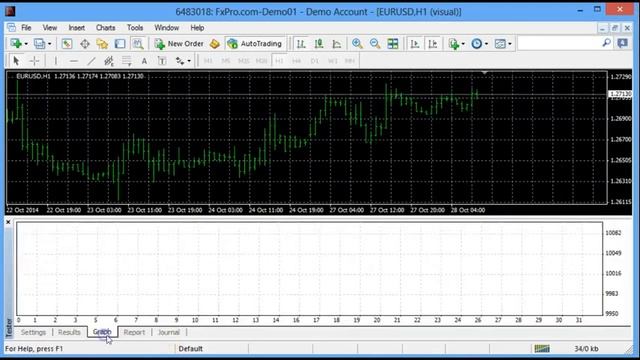Select the Vertical Line tool

[x=56, y=61]
